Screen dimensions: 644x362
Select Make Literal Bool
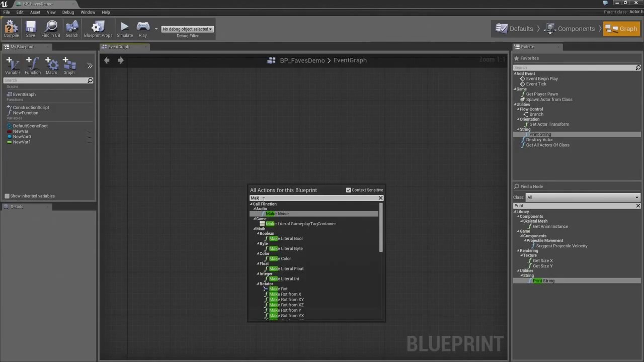[286, 239]
